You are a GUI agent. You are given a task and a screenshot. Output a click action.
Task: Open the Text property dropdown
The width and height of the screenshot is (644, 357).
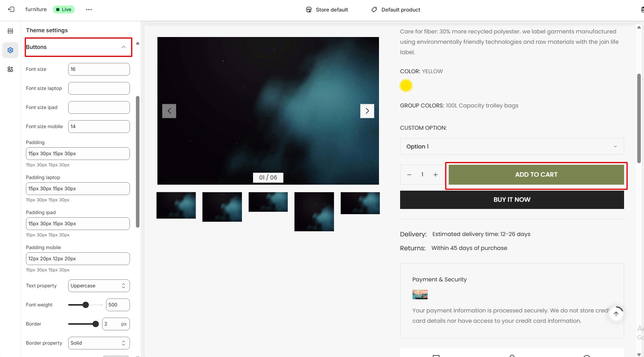click(99, 286)
